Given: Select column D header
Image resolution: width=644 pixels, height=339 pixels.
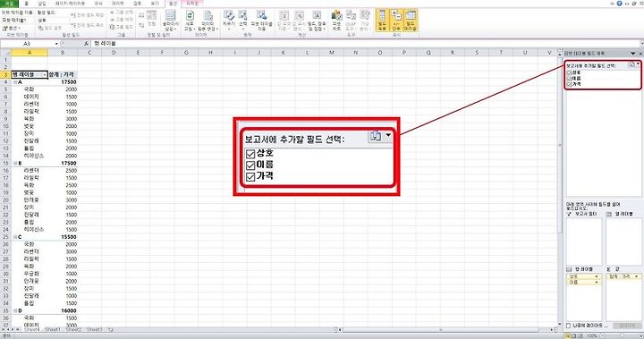Looking at the screenshot, I should tap(114, 53).
